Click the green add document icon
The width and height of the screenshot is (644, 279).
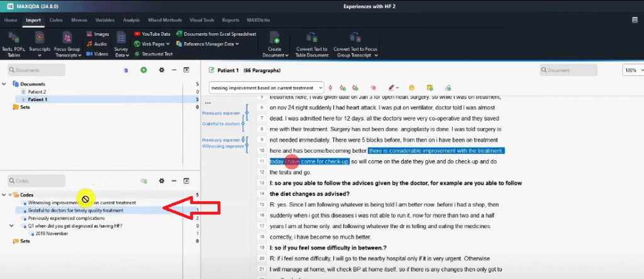coord(143,70)
